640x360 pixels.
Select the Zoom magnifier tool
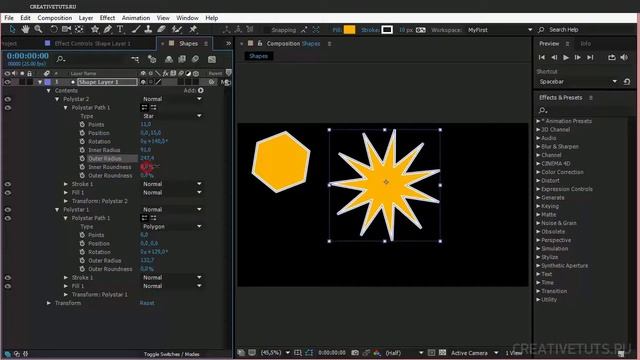(x=38, y=29)
